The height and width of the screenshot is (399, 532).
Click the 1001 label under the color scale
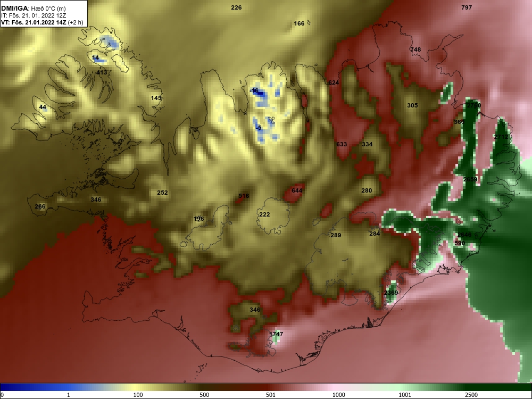tap(405, 395)
